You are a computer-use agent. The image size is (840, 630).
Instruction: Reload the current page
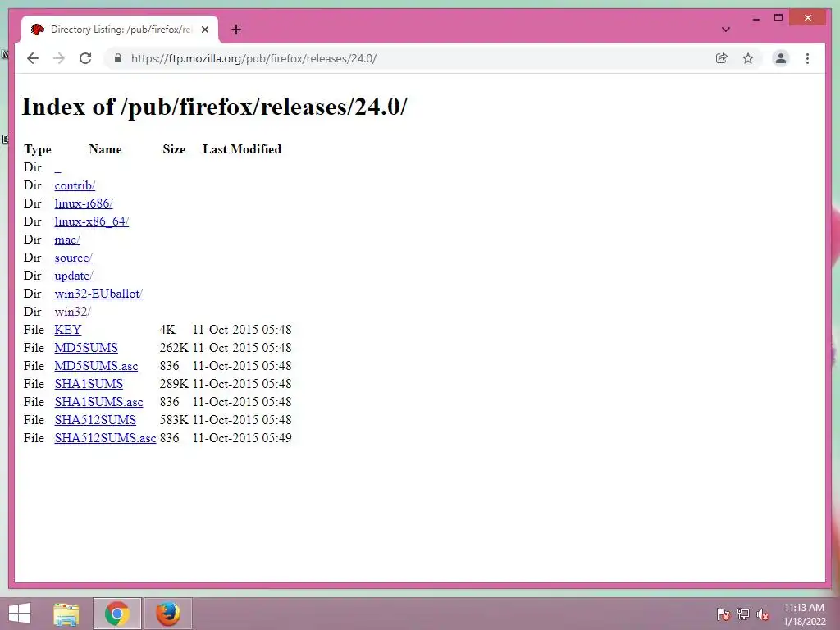[85, 58]
